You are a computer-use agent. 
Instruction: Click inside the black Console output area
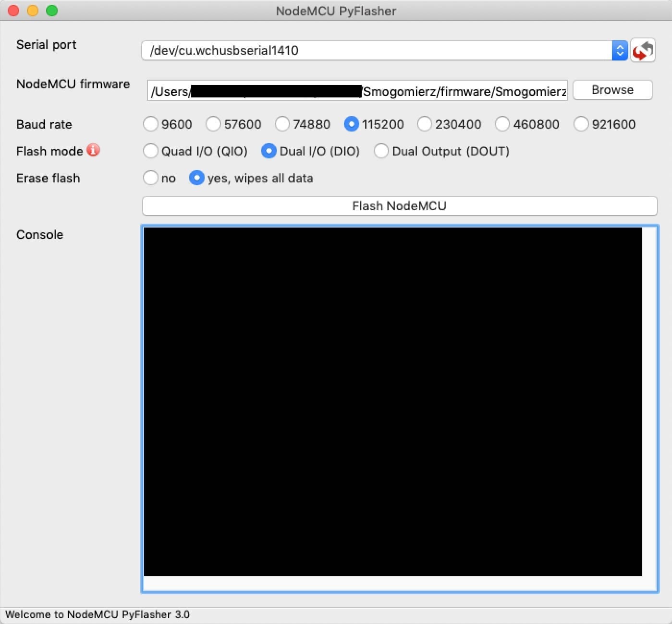click(393, 401)
